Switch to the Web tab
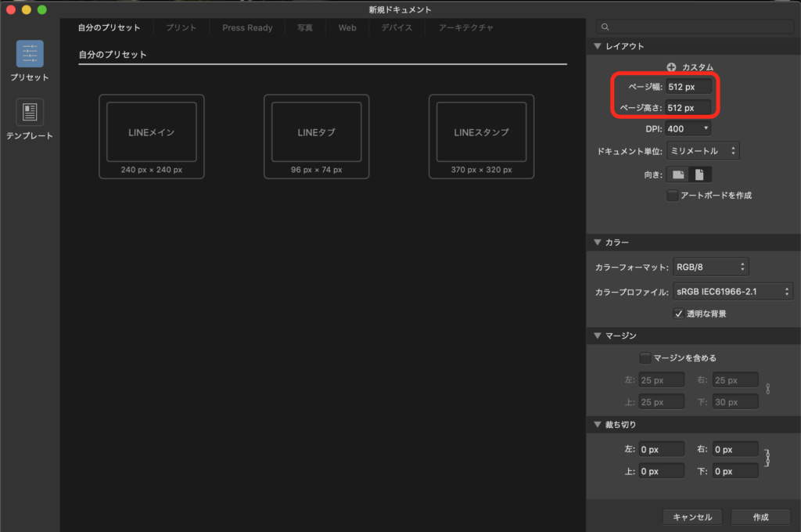The height and width of the screenshot is (532, 801). click(x=347, y=27)
